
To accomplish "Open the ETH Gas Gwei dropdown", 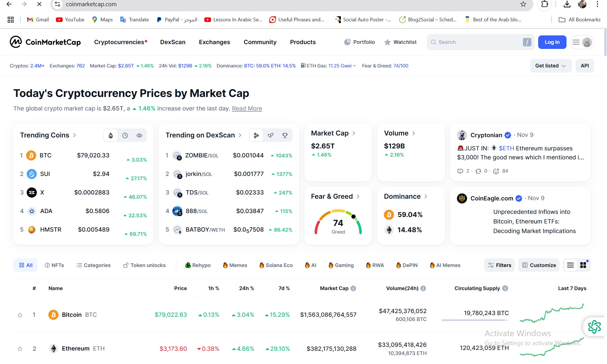I will [354, 66].
